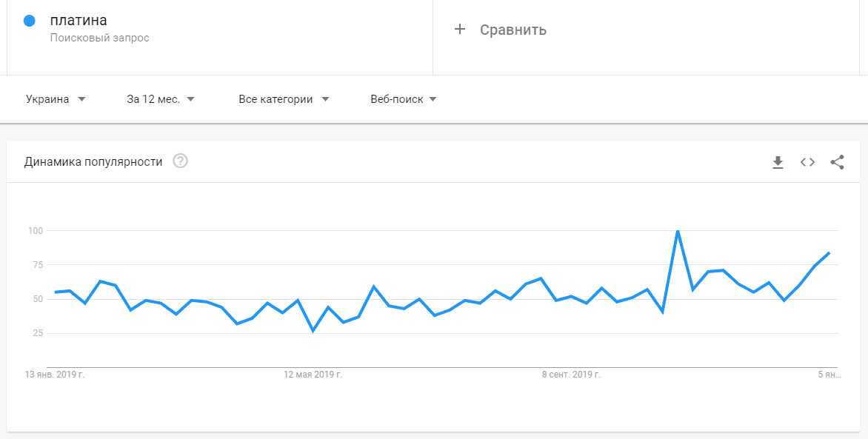Click the dropdown arrow on Украина filter

[x=82, y=98]
